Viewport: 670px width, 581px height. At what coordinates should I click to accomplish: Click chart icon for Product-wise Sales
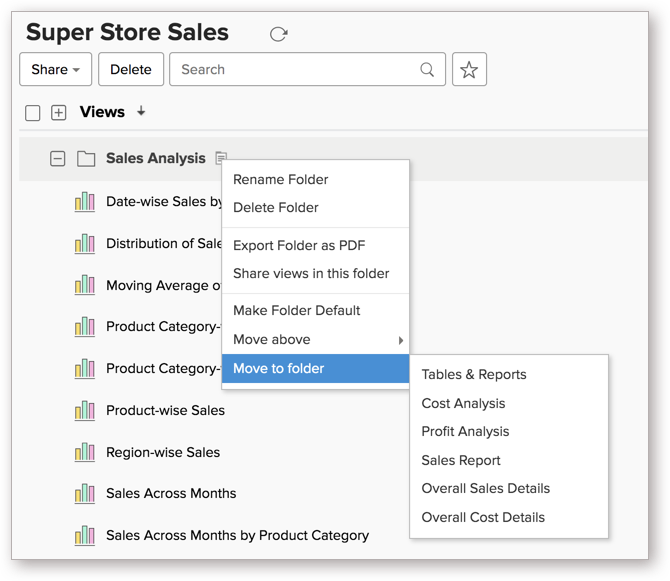[85, 410]
